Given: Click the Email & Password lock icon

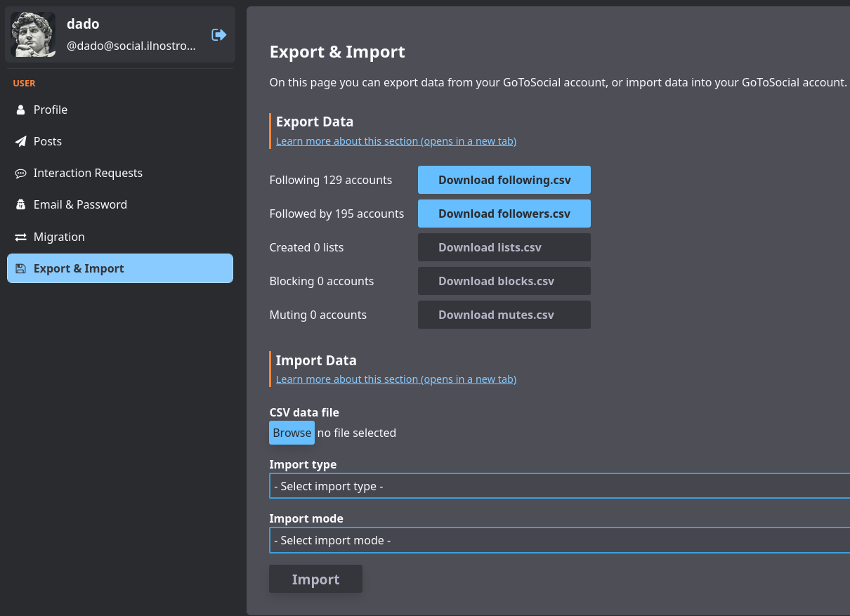Looking at the screenshot, I should point(20,205).
